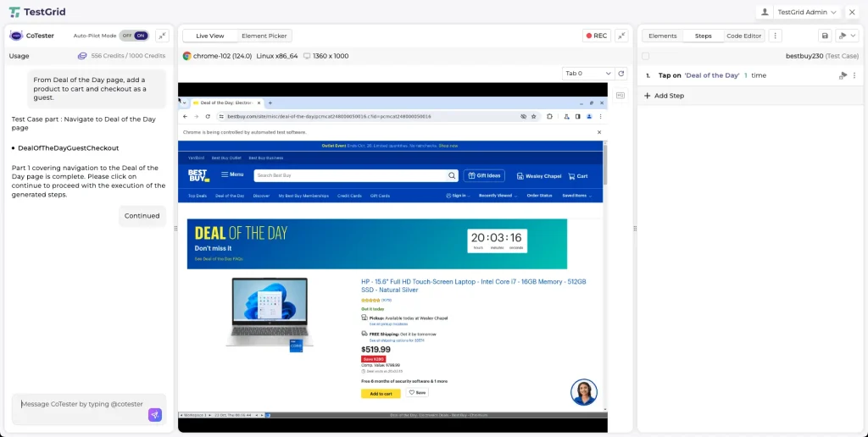The image size is (868, 437).
Task: Click the Chrome address bar URL
Action: (x=329, y=117)
